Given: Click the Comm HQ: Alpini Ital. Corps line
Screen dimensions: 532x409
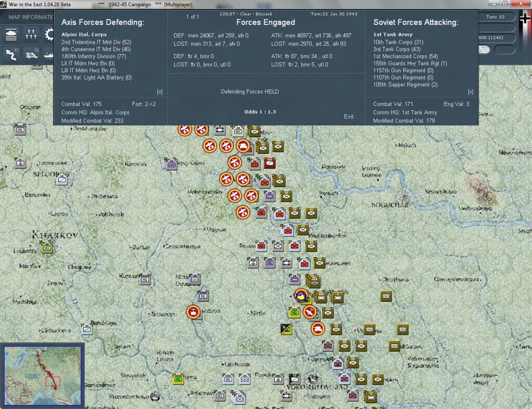Looking at the screenshot, I should 96,112.
